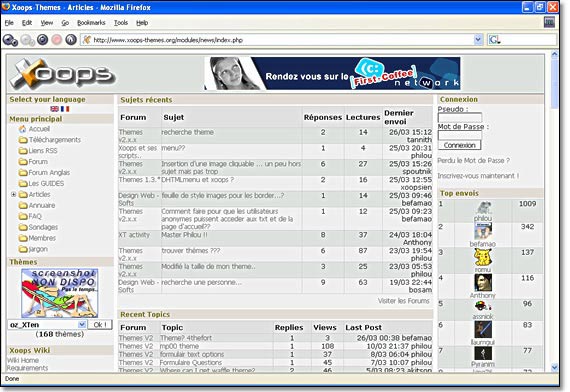Open the 'formular text options' topic

(x=192, y=354)
